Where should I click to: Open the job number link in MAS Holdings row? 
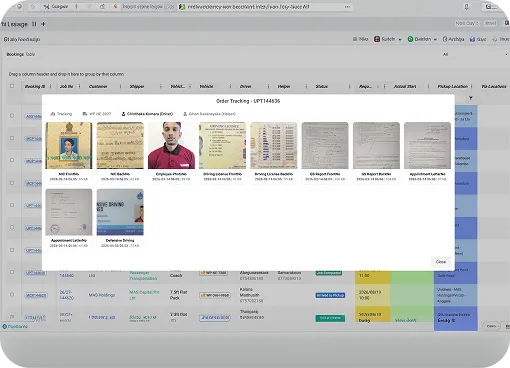67,295
